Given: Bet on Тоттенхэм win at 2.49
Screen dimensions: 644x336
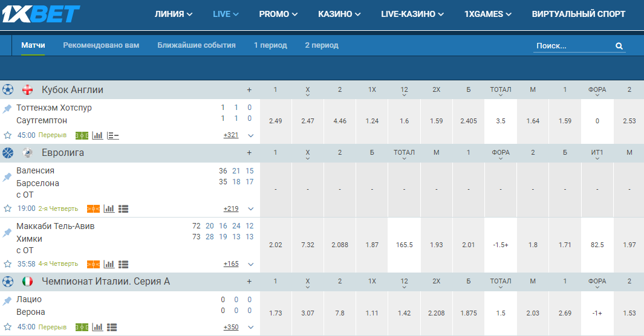Looking at the screenshot, I should (276, 121).
